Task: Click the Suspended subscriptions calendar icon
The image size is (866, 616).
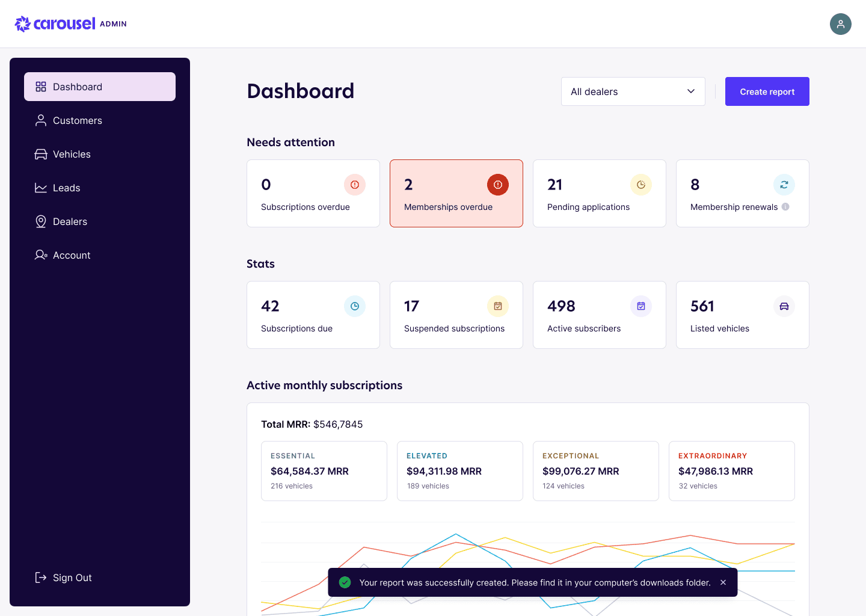Action: pos(497,306)
